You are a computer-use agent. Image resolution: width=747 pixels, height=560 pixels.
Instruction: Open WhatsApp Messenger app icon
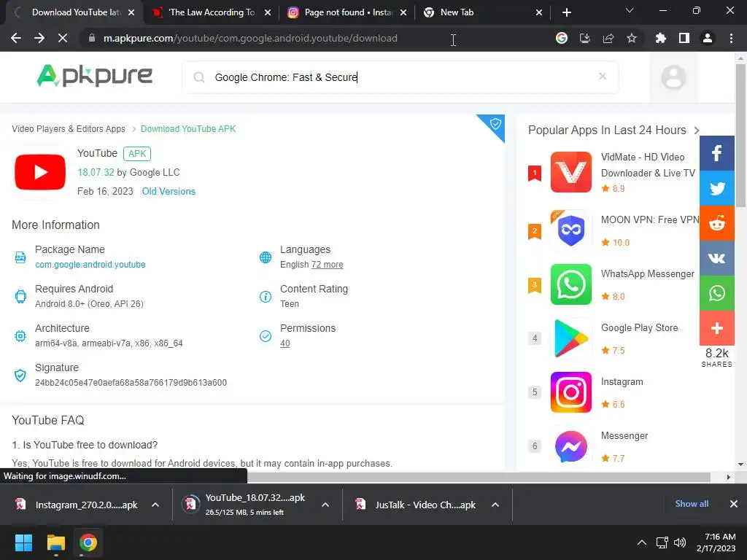point(570,284)
